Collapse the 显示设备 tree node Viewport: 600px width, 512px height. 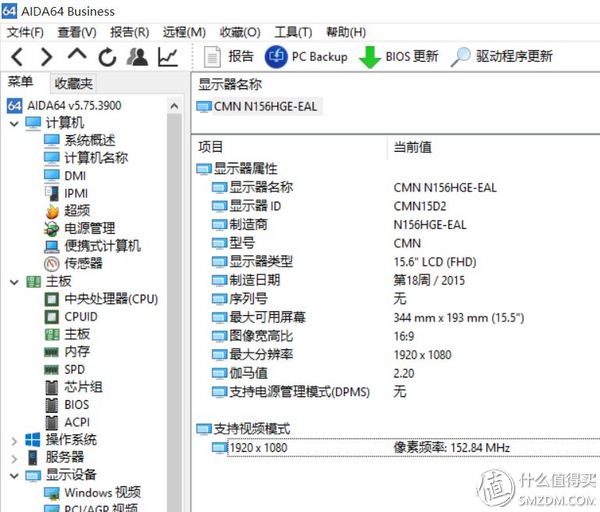14,476
